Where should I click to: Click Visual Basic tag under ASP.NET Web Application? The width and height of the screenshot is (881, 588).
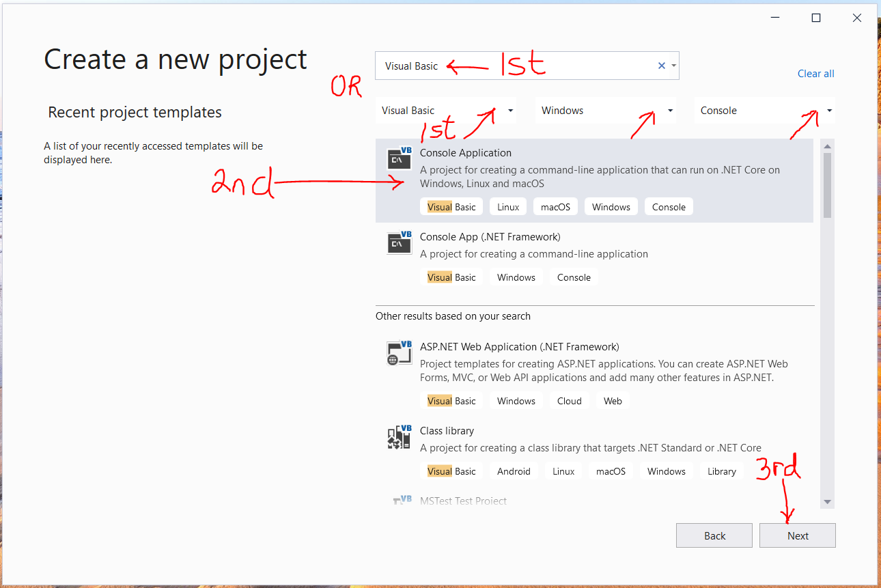[x=451, y=401]
